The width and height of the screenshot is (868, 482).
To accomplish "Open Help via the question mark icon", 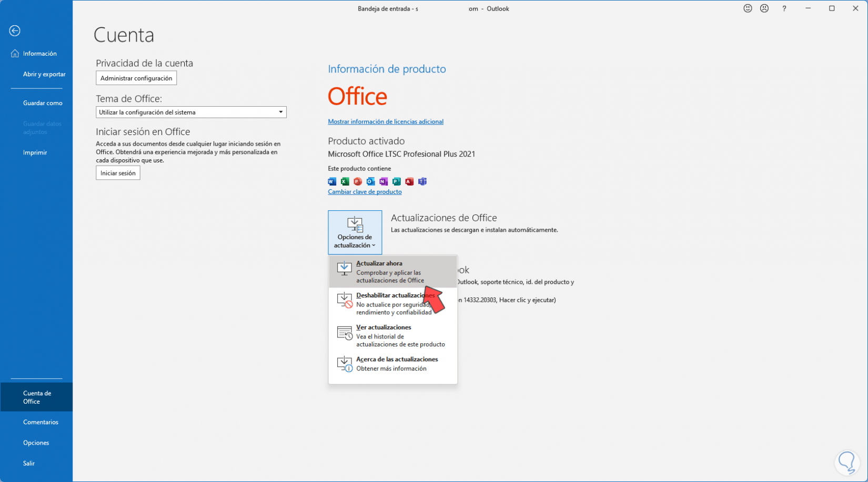I will pyautogui.click(x=784, y=8).
